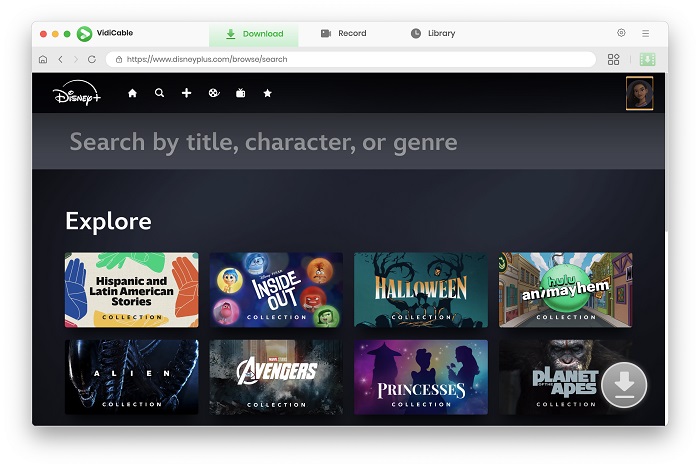Reload the page with refresh icon
The width and height of the screenshot is (700, 468).
pyautogui.click(x=92, y=59)
